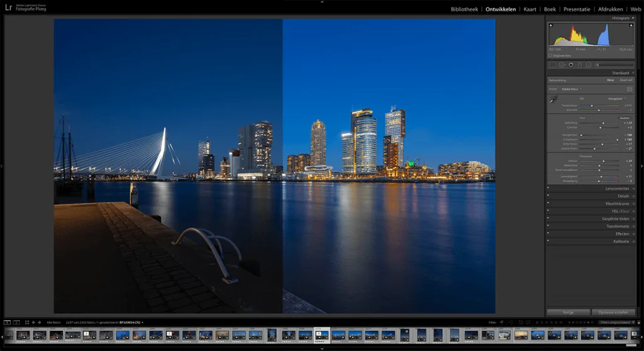The width and height of the screenshot is (644, 351).
Task: Go back to previous photo source arrow
Action: (x=34, y=323)
